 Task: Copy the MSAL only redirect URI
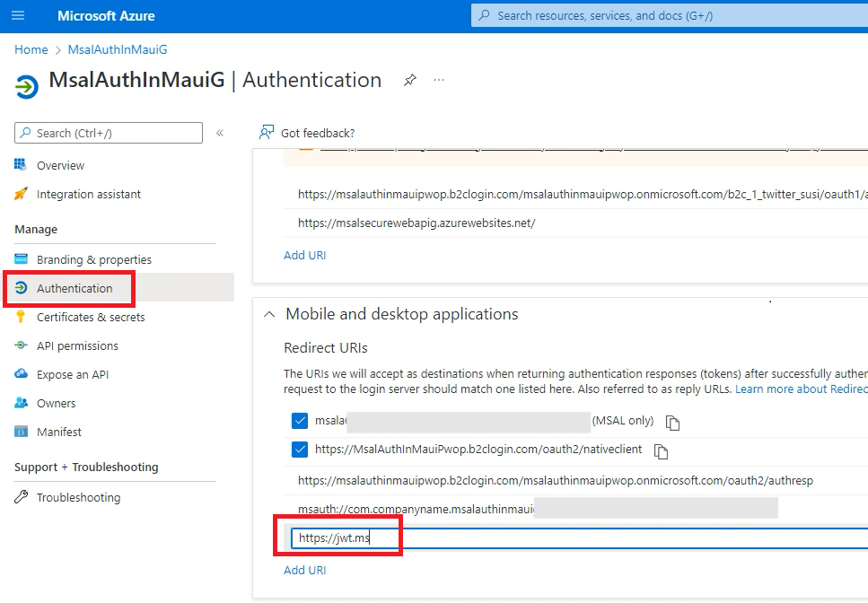tap(672, 423)
